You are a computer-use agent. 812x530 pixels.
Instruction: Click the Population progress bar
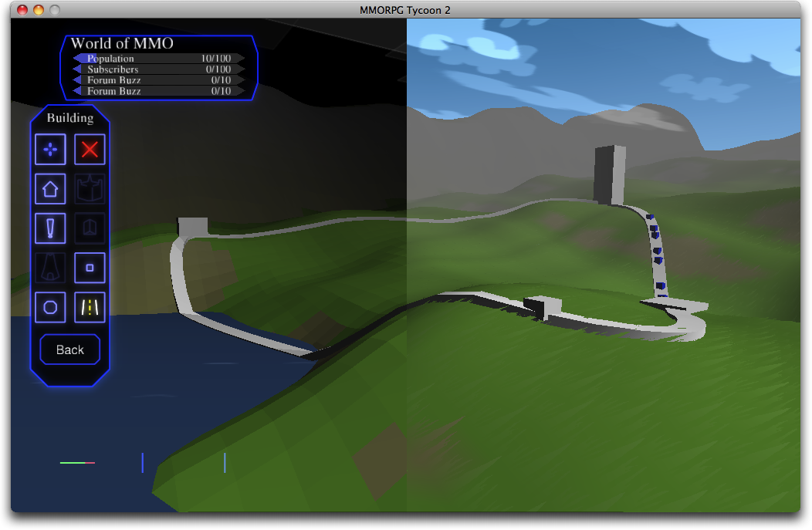[x=158, y=59]
